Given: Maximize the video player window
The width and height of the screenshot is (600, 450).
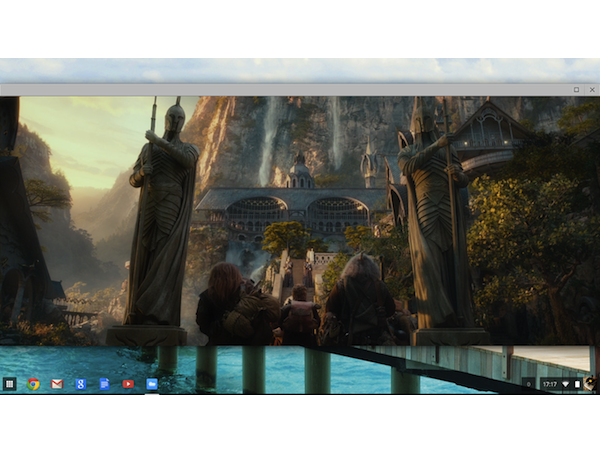Looking at the screenshot, I should pyautogui.click(x=576, y=90).
